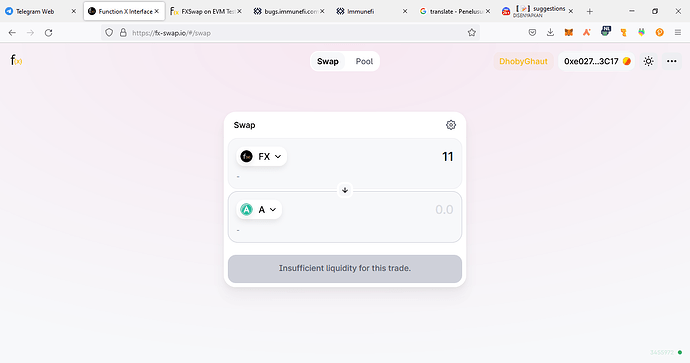Open swap settings gear icon
Image resolution: width=690 pixels, height=363 pixels.
[x=451, y=125]
